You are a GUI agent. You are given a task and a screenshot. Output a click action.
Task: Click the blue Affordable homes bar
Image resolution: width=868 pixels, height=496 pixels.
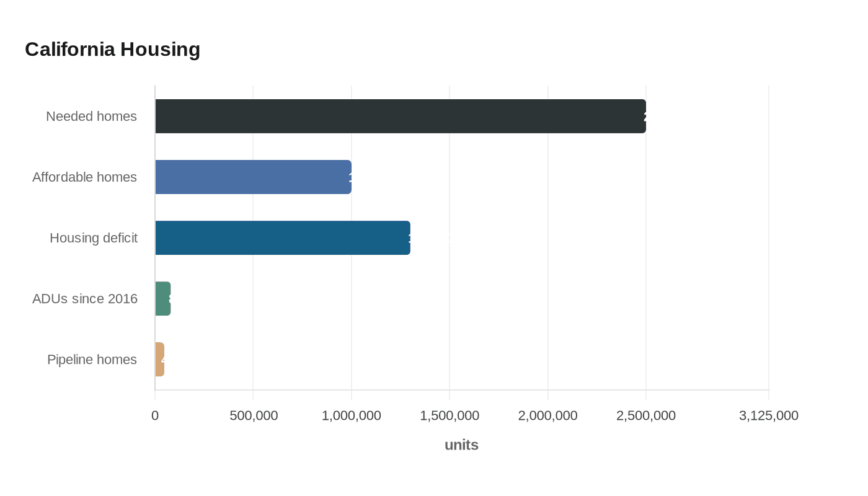(x=253, y=177)
